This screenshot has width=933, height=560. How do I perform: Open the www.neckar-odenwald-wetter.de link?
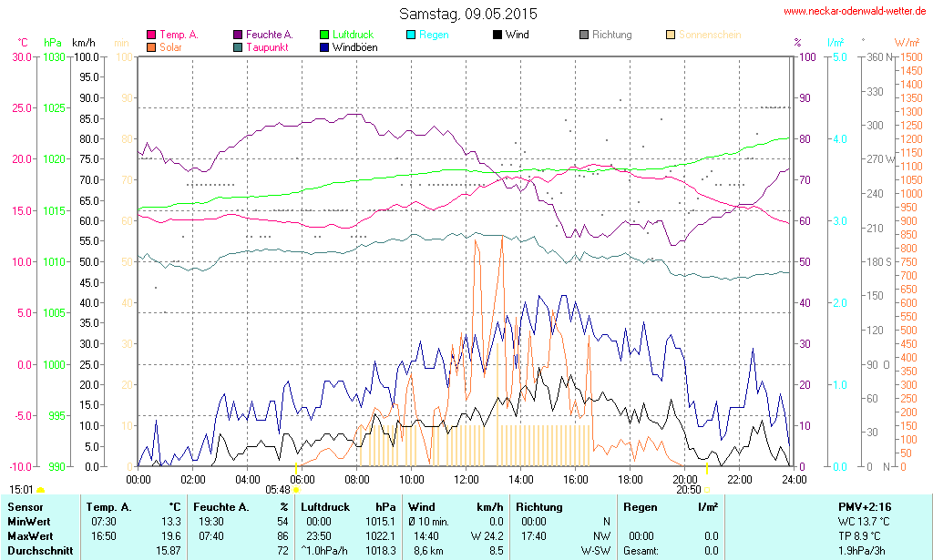coord(855,12)
